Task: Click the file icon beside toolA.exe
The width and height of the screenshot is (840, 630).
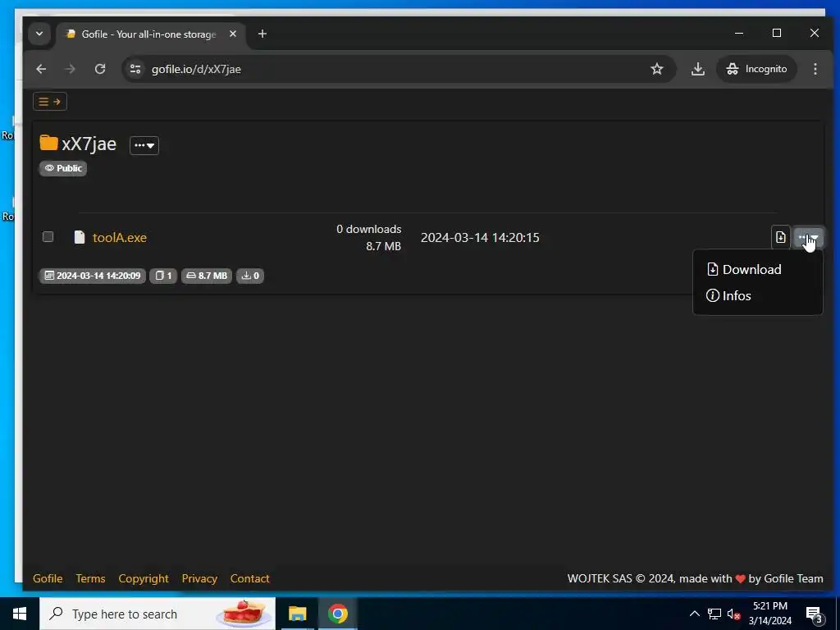Action: tap(80, 237)
